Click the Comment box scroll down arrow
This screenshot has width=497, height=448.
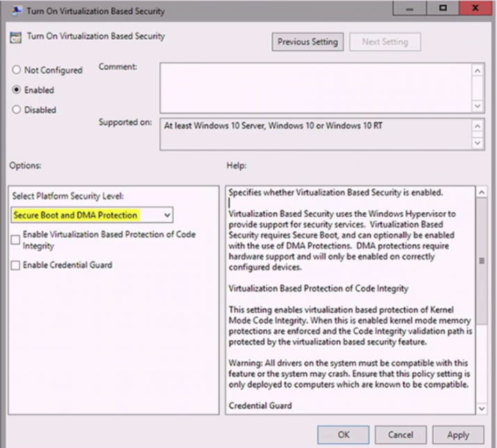tap(478, 106)
